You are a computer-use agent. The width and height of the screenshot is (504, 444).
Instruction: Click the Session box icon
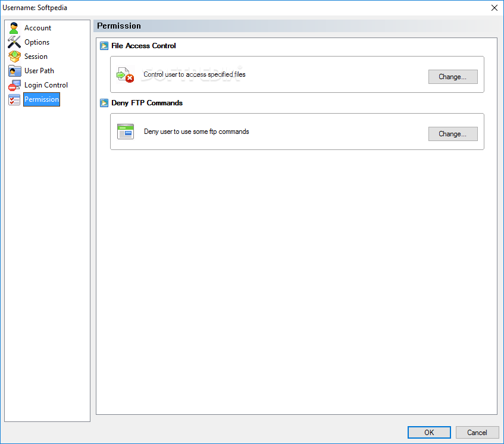tap(14, 57)
